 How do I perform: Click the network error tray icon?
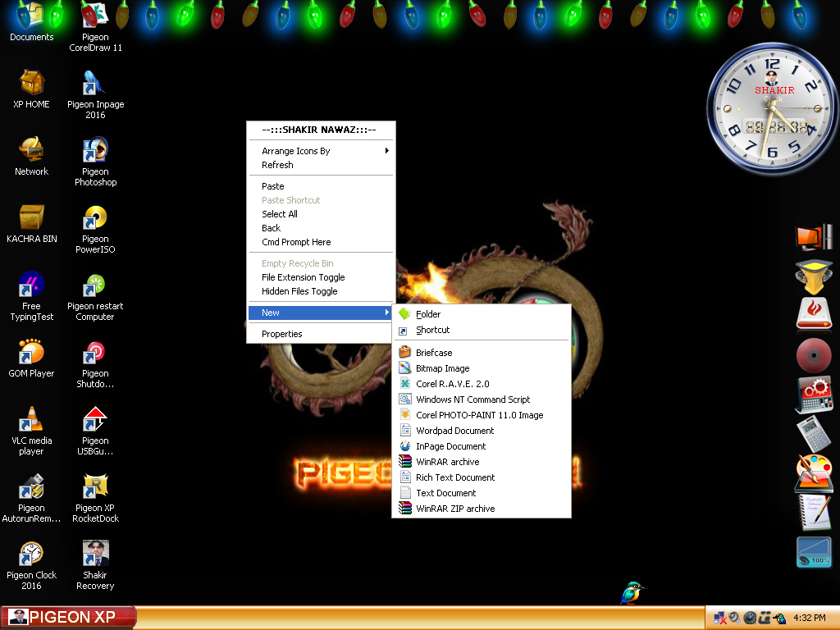[720, 619]
